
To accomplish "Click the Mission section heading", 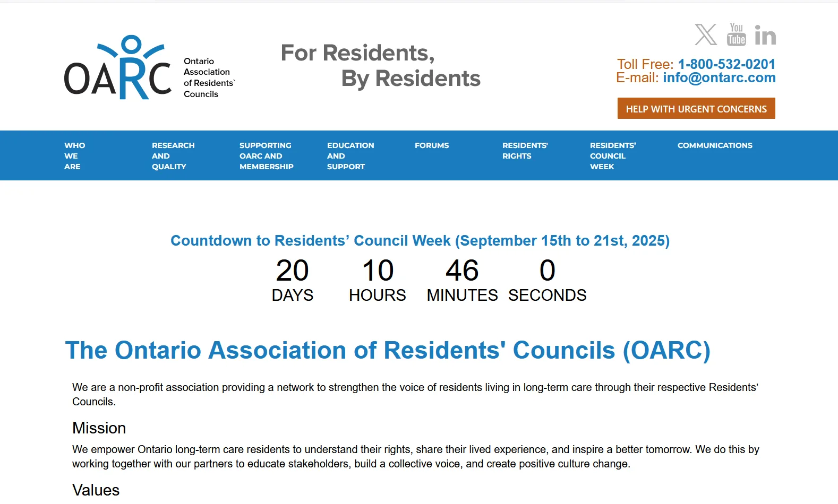I will pyautogui.click(x=99, y=428).
